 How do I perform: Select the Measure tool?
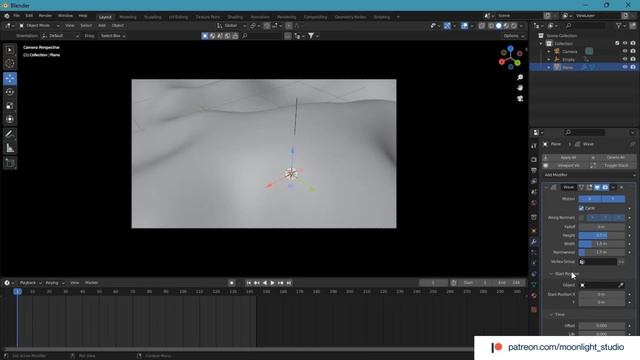(10, 148)
